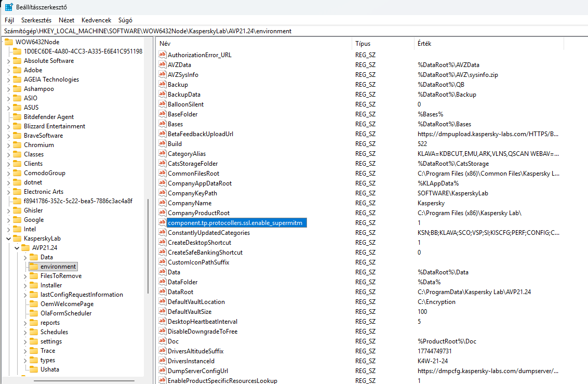Select the DriversAltitudeSuffix value name
Image resolution: width=588 pixels, height=384 pixels.
pos(196,351)
